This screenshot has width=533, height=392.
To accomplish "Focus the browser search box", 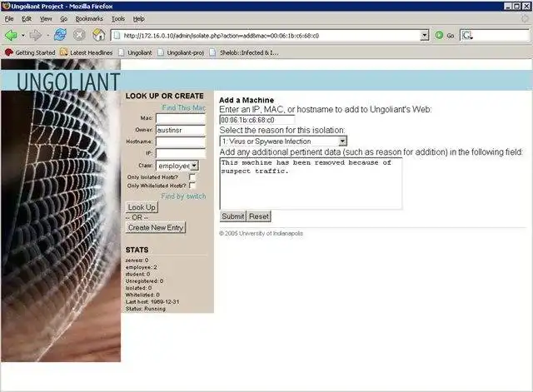I will [501, 35].
